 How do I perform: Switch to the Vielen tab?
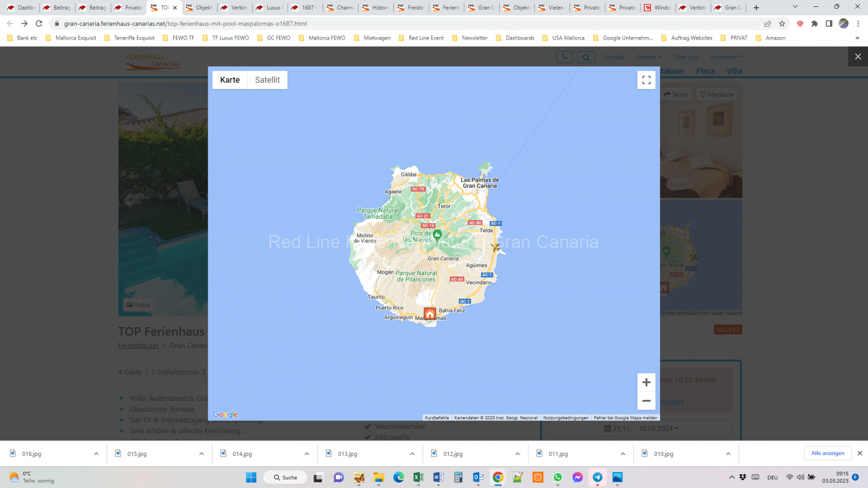click(x=552, y=8)
